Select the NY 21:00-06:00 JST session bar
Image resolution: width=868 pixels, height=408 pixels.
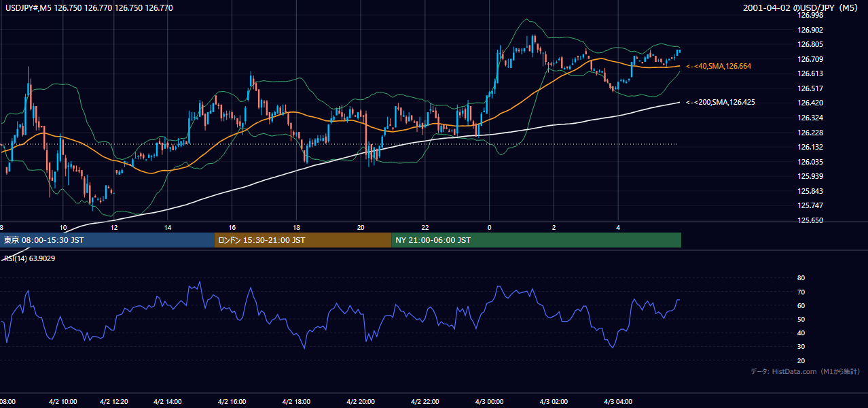536,240
